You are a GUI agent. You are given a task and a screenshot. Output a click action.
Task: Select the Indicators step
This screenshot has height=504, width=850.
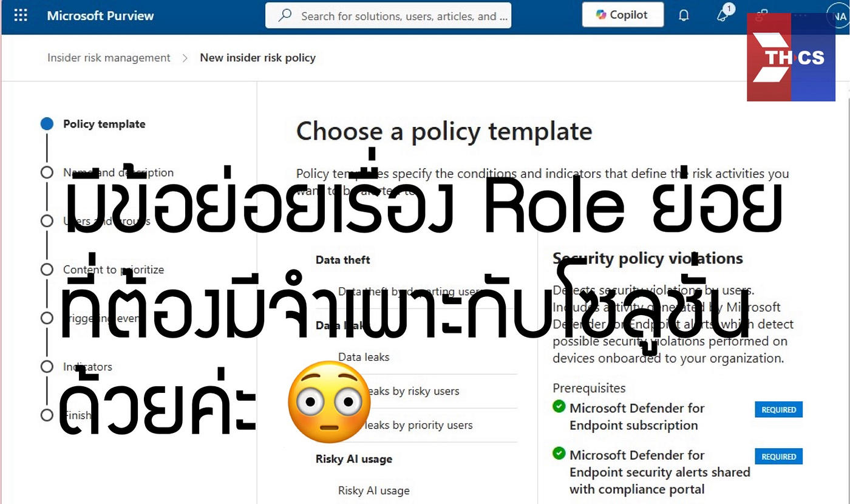[87, 367]
